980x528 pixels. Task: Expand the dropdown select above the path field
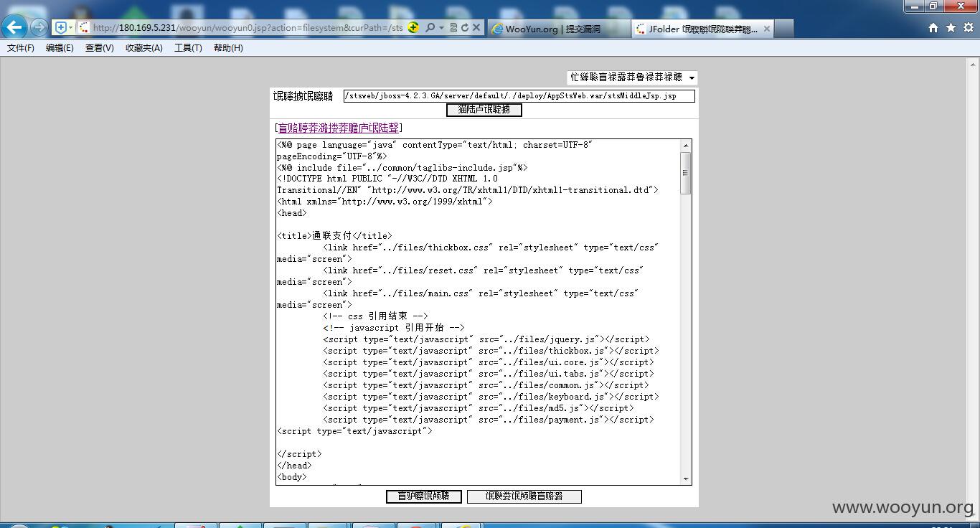[632, 77]
